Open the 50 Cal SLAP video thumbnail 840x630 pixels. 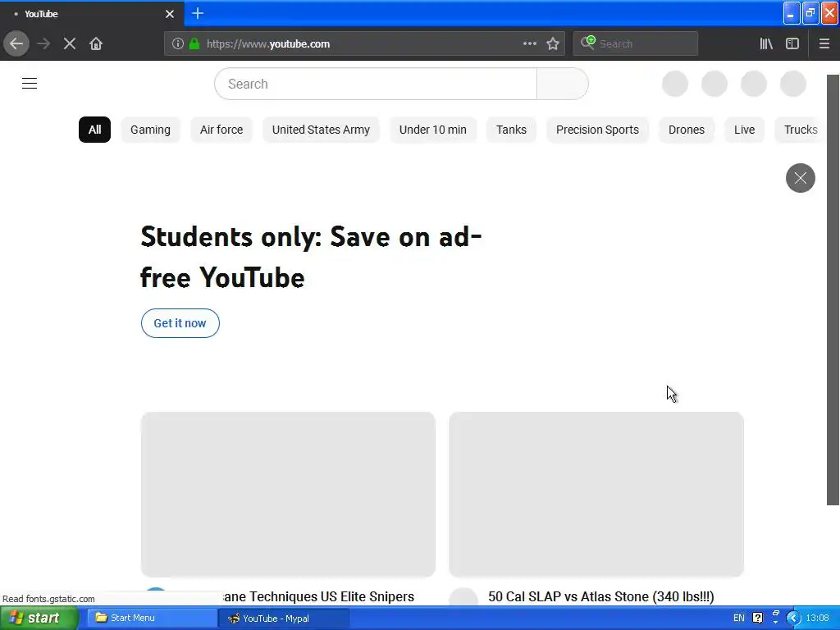click(596, 495)
